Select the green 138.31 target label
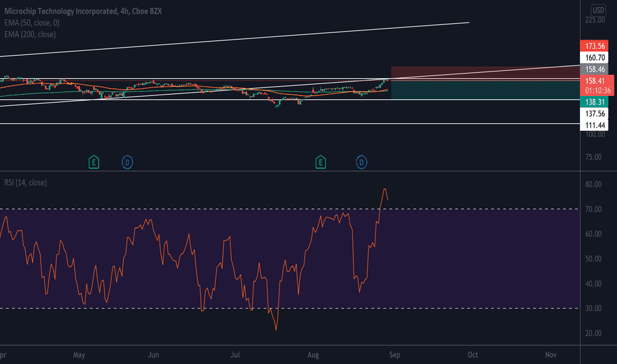This screenshot has width=617, height=364. pos(594,102)
